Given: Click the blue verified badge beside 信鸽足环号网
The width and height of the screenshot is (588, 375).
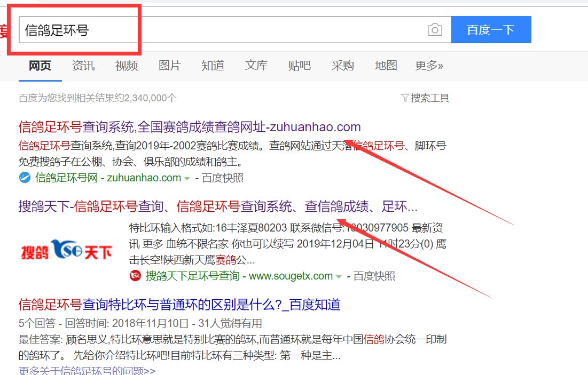Looking at the screenshot, I should 25,178.
